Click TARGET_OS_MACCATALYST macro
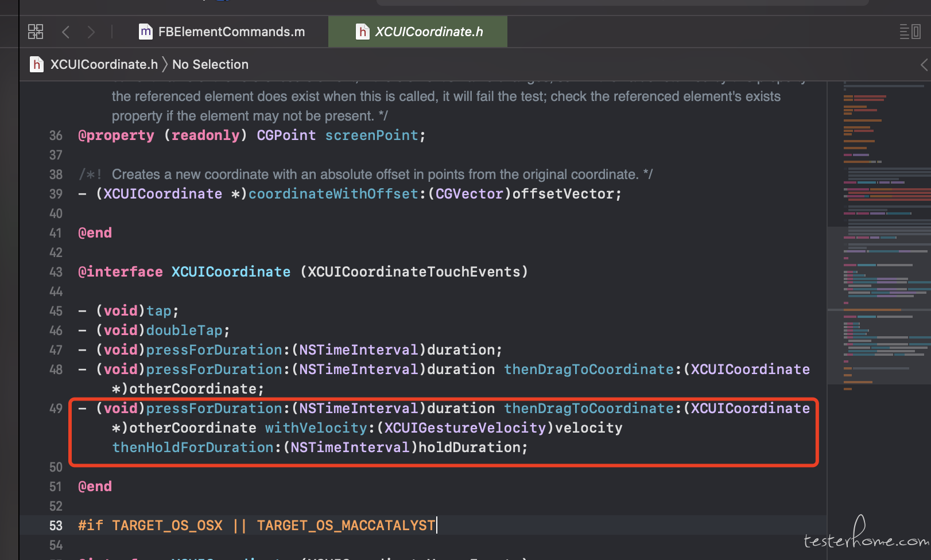The image size is (931, 560). 346,526
